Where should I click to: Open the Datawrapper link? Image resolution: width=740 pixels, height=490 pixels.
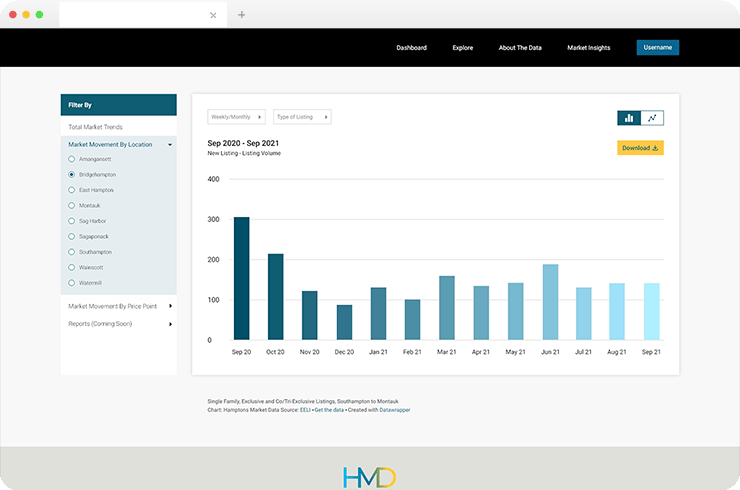point(395,410)
